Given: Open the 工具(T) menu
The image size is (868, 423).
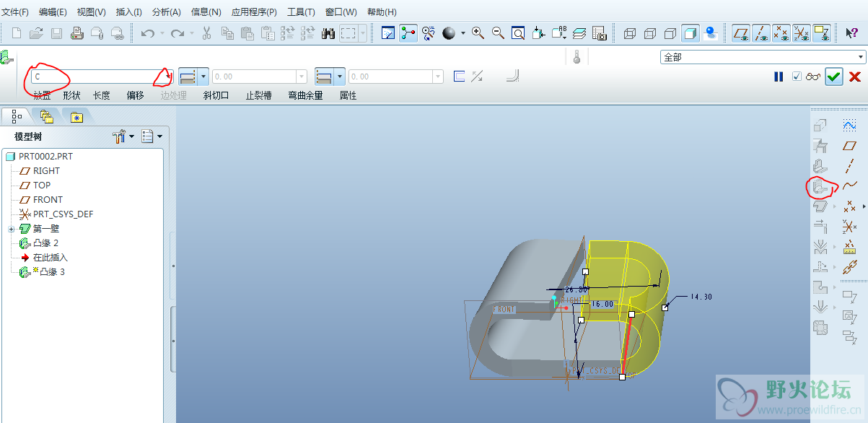Looking at the screenshot, I should [301, 12].
